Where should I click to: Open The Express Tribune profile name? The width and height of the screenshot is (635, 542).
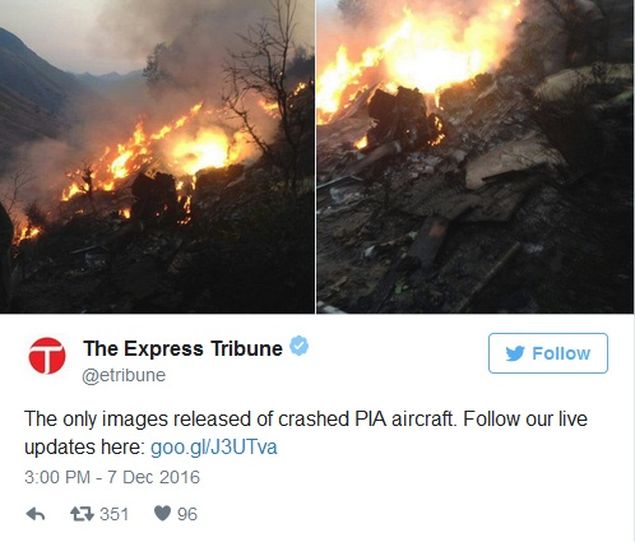click(x=183, y=348)
